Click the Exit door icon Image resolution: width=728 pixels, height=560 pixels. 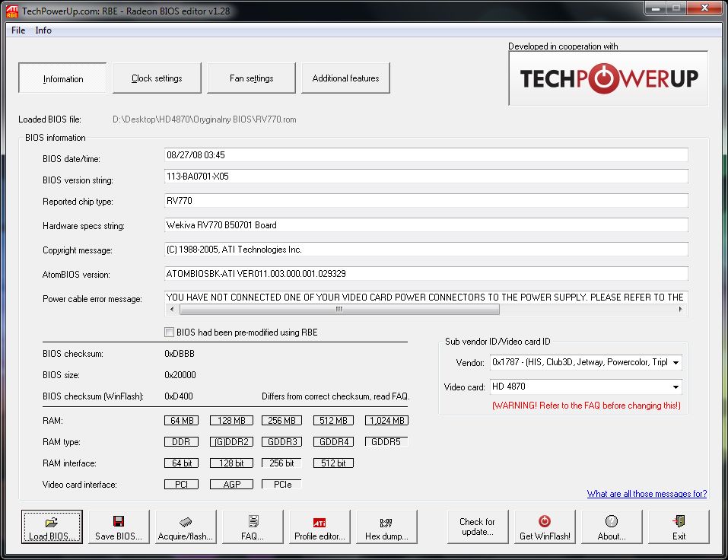pyautogui.click(x=679, y=521)
